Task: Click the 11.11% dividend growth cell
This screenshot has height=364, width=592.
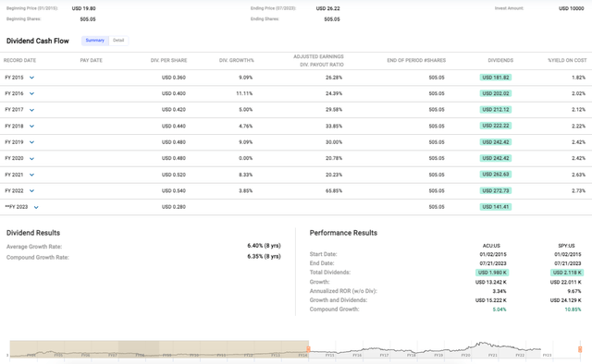Action: [244, 93]
